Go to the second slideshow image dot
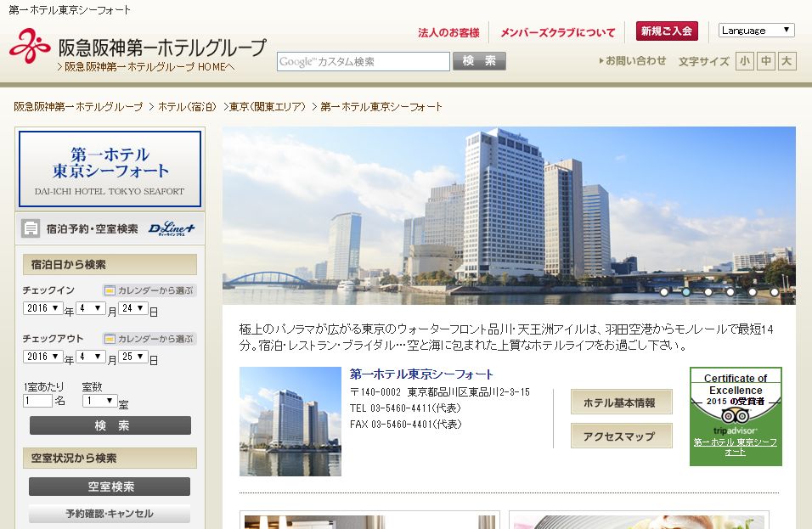The width and height of the screenshot is (812, 529). pos(685,292)
